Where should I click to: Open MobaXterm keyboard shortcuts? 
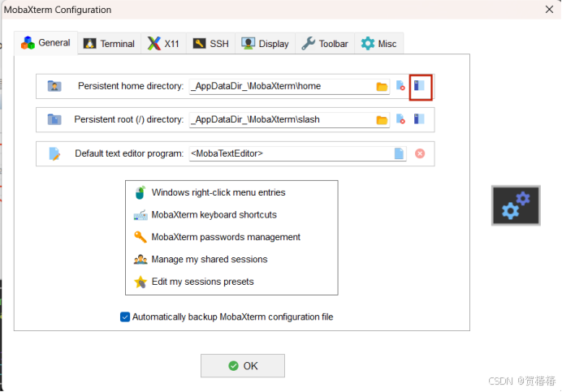[x=214, y=215]
